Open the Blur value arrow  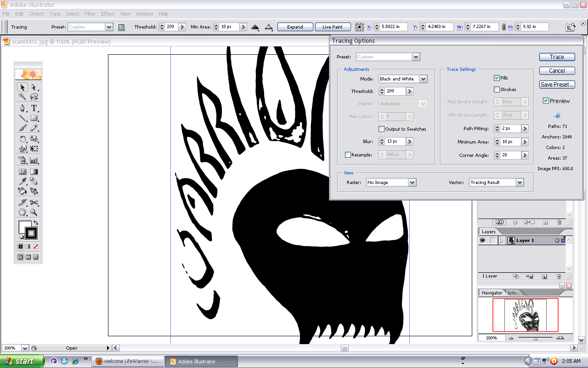pos(410,142)
